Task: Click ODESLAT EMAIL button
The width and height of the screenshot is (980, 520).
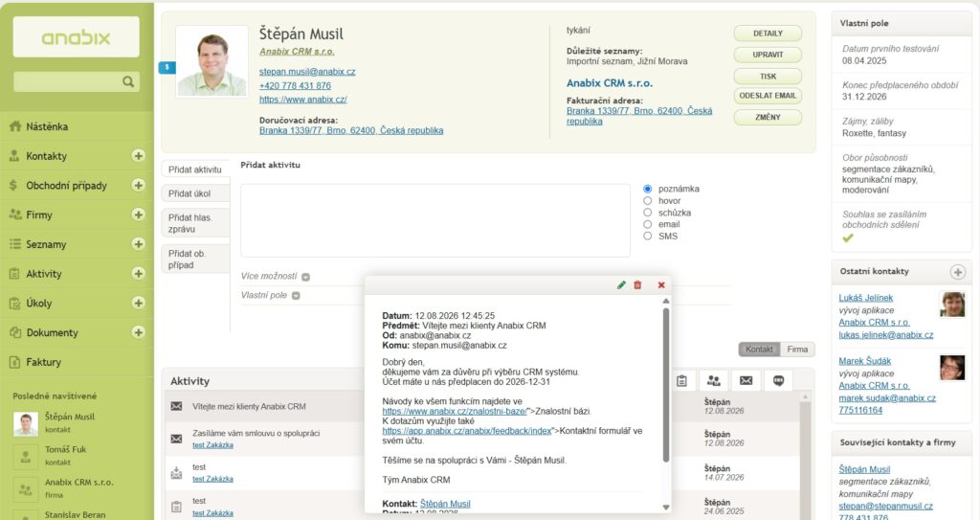Action: pos(768,96)
